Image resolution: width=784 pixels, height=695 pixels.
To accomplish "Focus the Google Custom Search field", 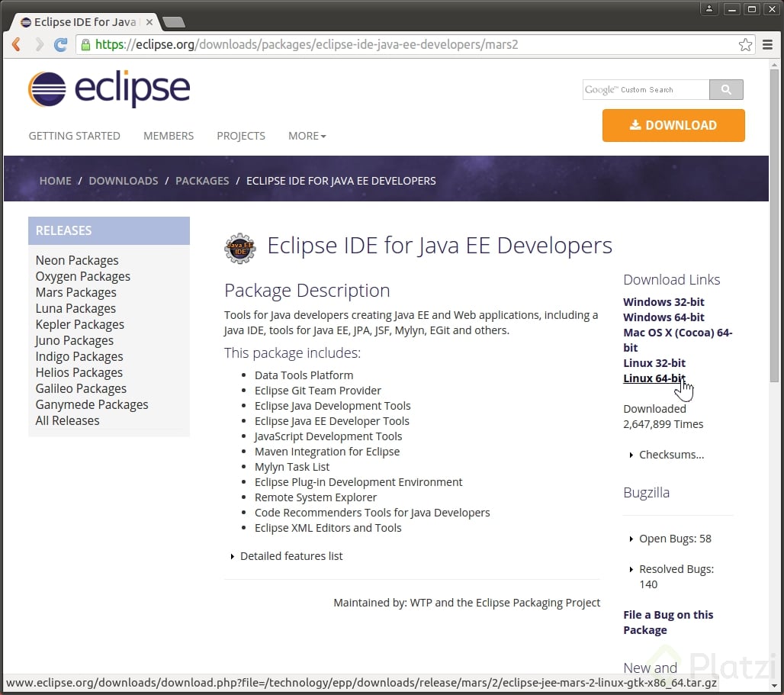I will (x=646, y=89).
